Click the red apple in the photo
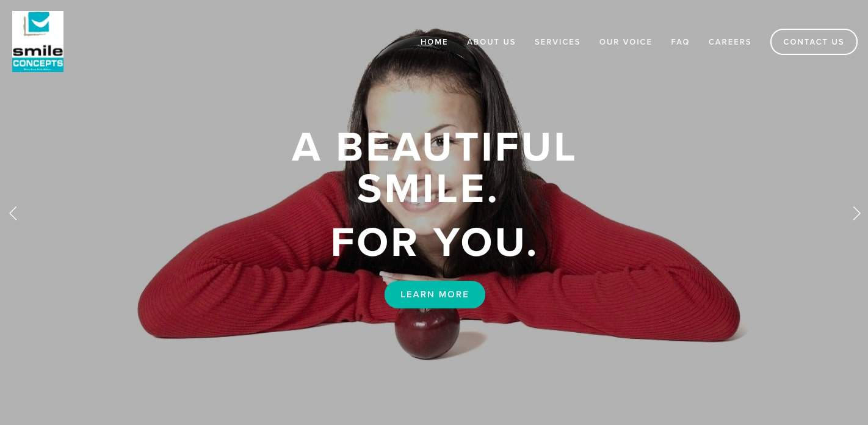This screenshot has width=868, height=425. (x=427, y=333)
